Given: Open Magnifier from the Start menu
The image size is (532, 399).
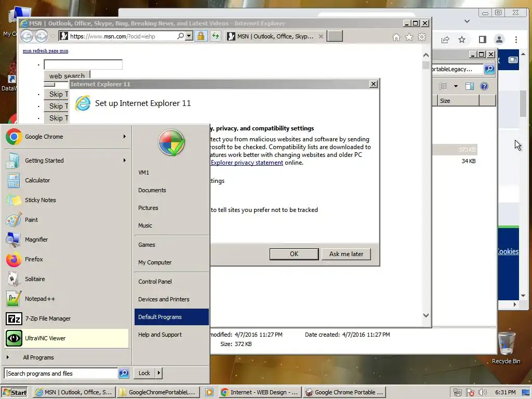Looking at the screenshot, I should tap(66, 240).
